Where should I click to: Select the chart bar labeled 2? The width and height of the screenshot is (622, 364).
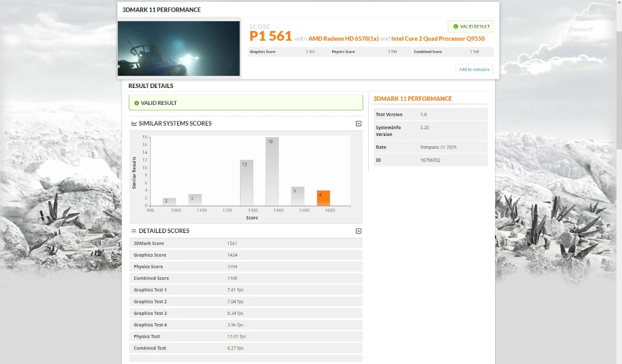(169, 201)
